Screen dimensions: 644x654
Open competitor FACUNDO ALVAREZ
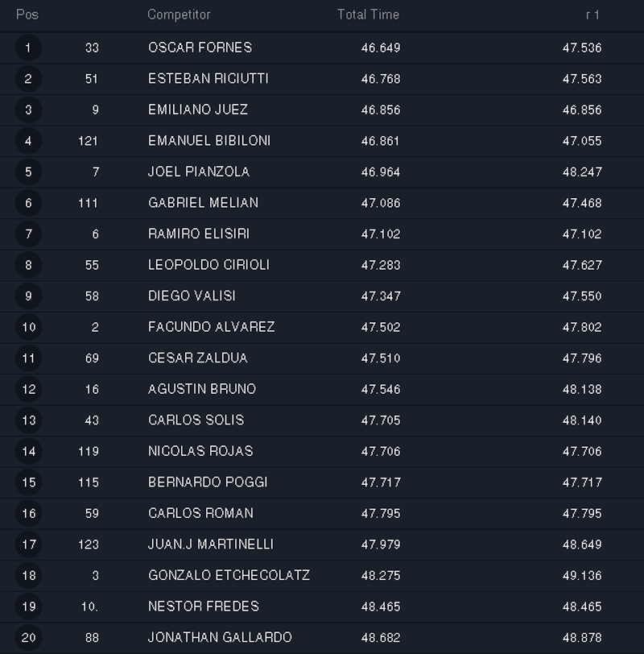coord(212,327)
